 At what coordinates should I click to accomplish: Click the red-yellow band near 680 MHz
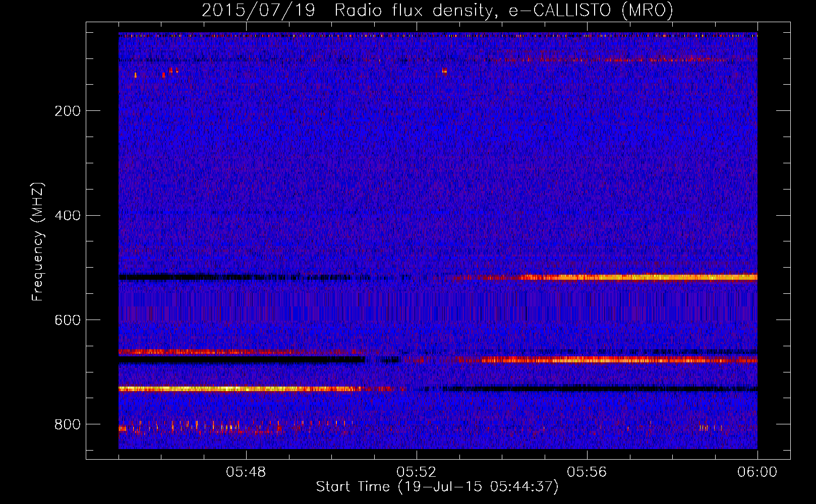(618, 360)
